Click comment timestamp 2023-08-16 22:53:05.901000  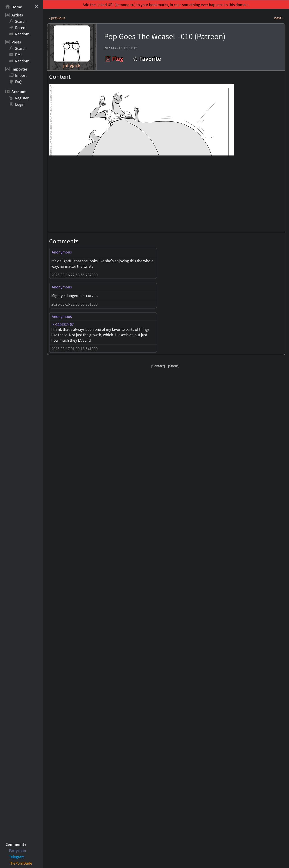click(74, 304)
